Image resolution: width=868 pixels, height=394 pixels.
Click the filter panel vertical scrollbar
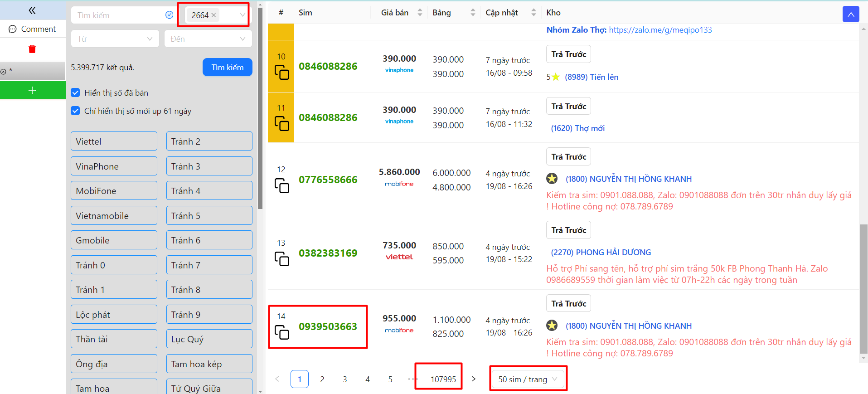coord(260,109)
